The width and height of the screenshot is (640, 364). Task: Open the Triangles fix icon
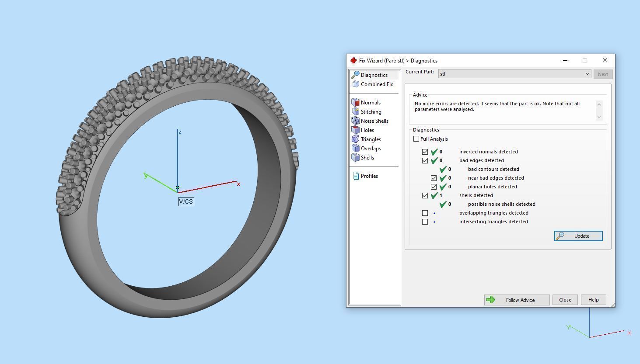355,139
